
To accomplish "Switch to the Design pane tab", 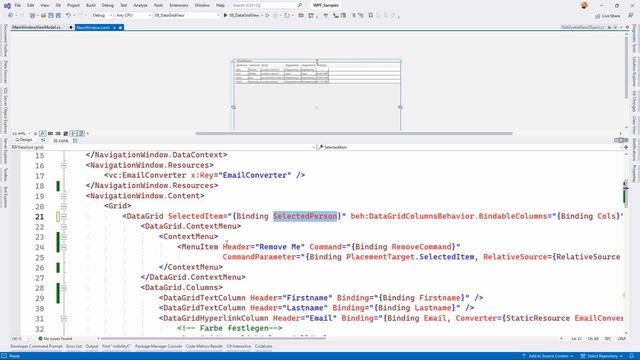I will [x=24, y=140].
